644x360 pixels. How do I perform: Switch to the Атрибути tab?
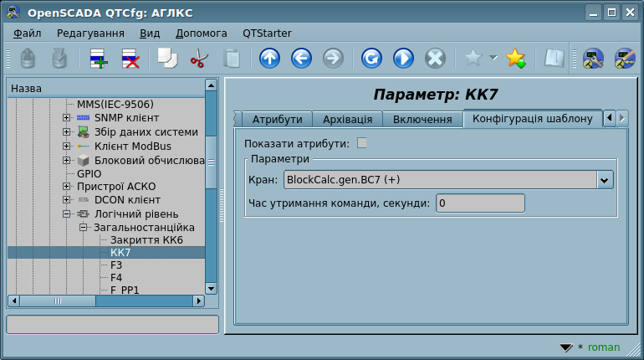pos(277,120)
